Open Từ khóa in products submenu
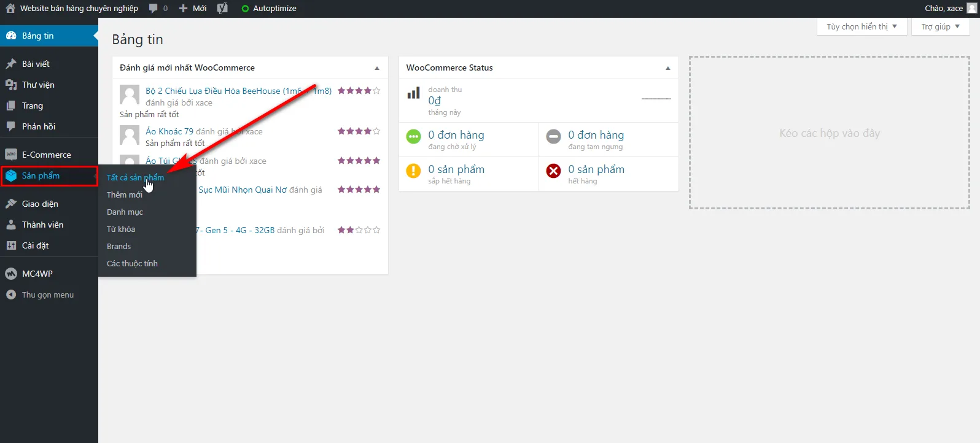The width and height of the screenshot is (980, 443). (x=121, y=229)
